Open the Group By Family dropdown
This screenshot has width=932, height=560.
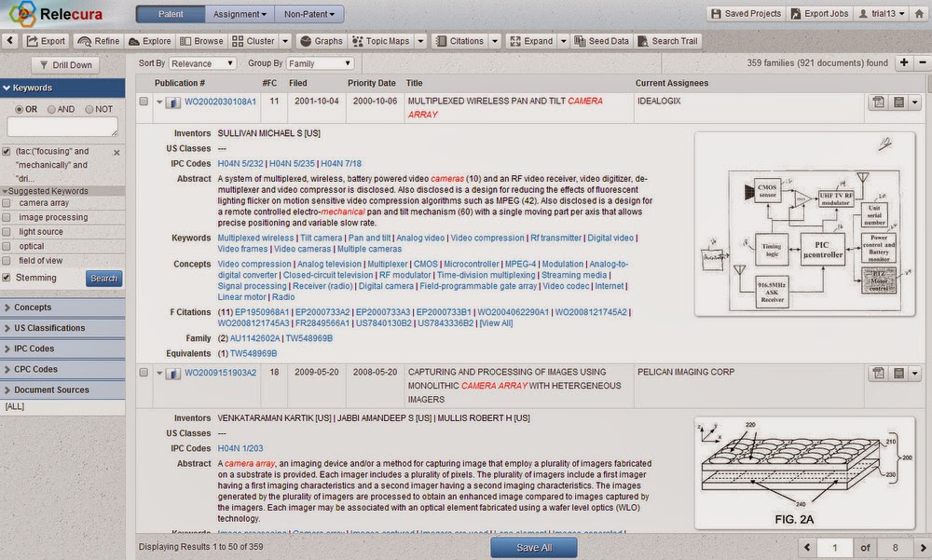321,63
